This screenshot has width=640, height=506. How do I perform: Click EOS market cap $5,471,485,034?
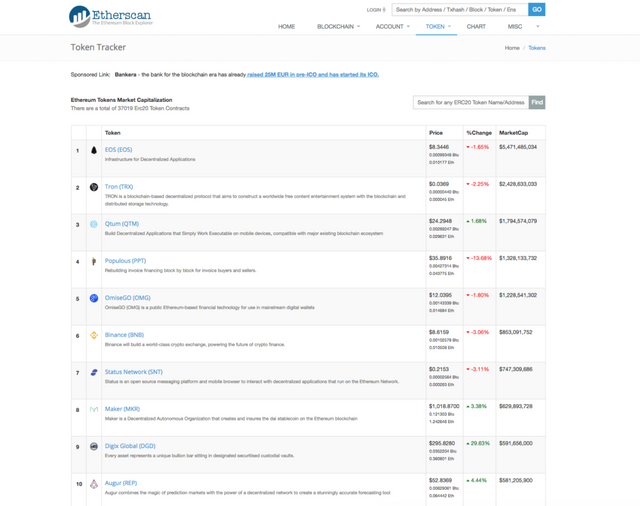pyautogui.click(x=518, y=147)
